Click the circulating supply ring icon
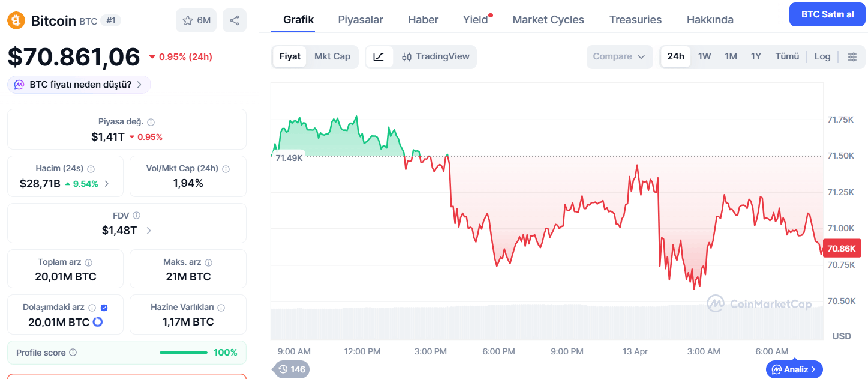This screenshot has width=868, height=379. point(98,322)
